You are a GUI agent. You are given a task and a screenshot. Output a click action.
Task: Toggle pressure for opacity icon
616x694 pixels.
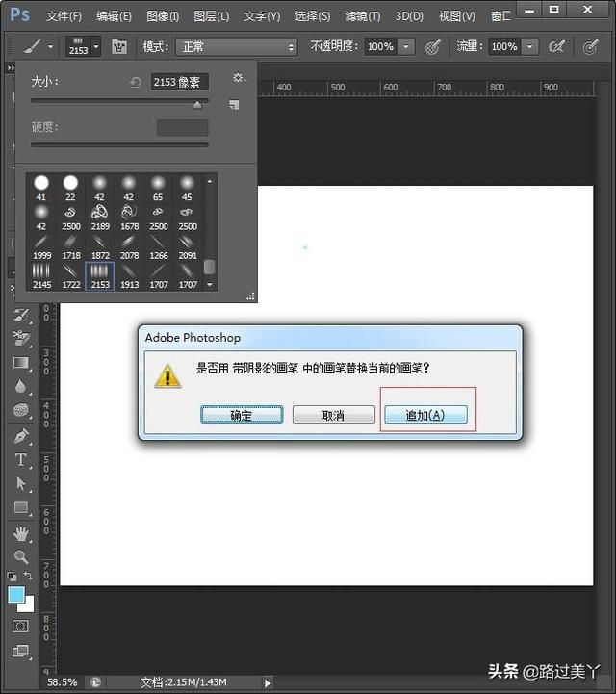[x=433, y=46]
